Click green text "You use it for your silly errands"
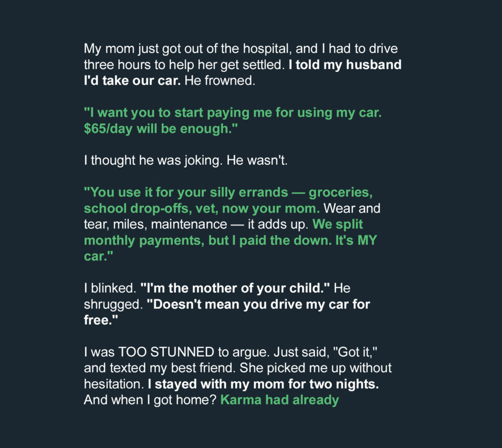This screenshot has width=502, height=448. pyautogui.click(x=186, y=193)
